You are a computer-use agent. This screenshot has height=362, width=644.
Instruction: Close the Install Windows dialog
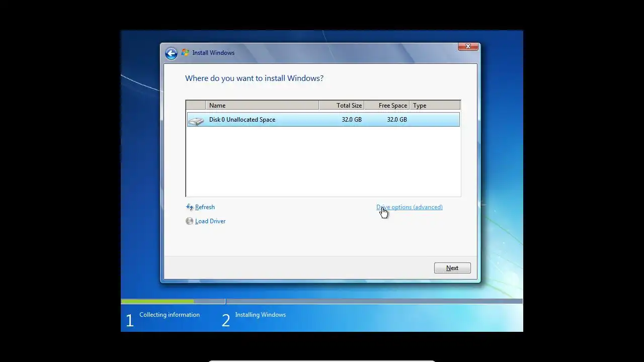pyautogui.click(x=468, y=46)
